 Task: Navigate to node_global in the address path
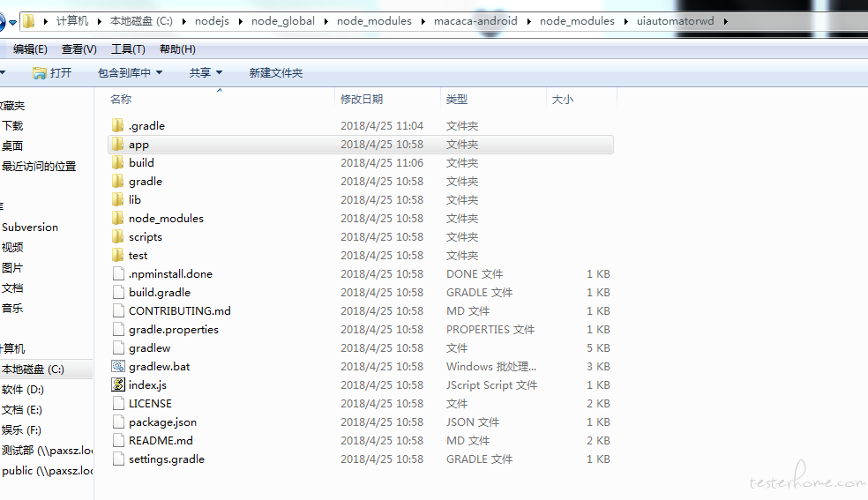click(x=283, y=21)
